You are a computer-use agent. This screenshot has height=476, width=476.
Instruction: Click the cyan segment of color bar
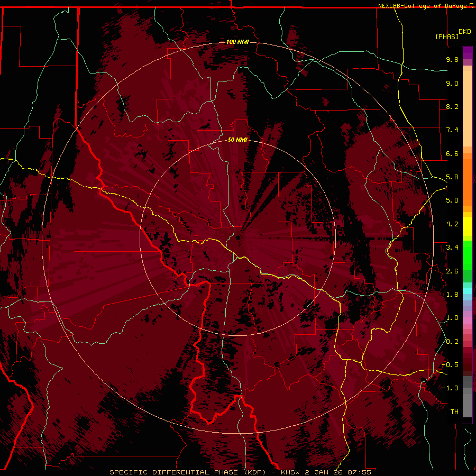tap(467, 290)
